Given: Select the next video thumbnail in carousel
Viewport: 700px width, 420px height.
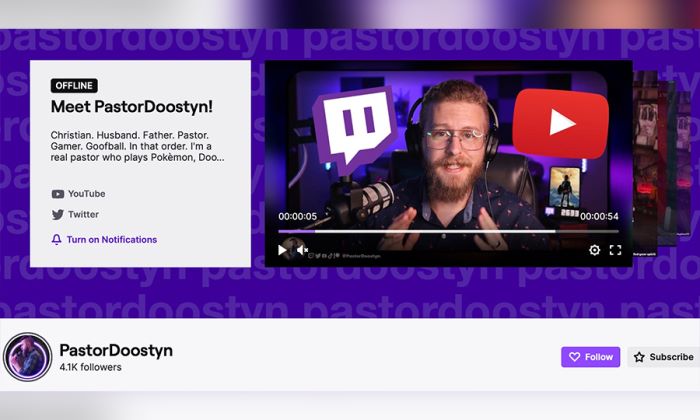Looking at the screenshot, I should tap(645, 163).
